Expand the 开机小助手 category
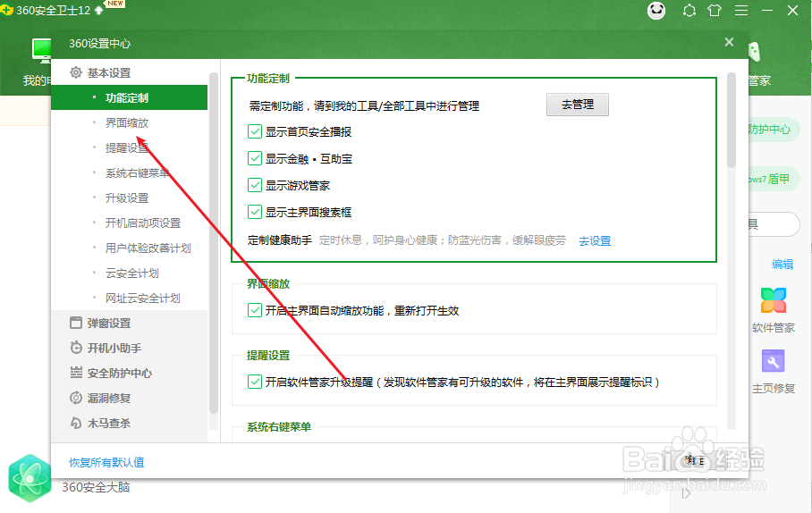Screen dimensions: 812x513 (x=114, y=348)
